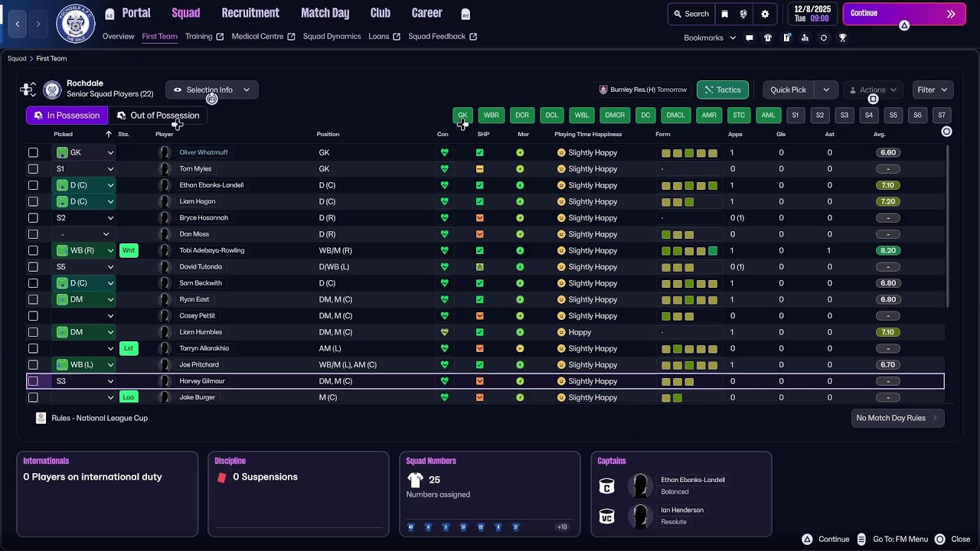Open the Tactics button
The height and width of the screenshot is (551, 980).
tap(723, 90)
